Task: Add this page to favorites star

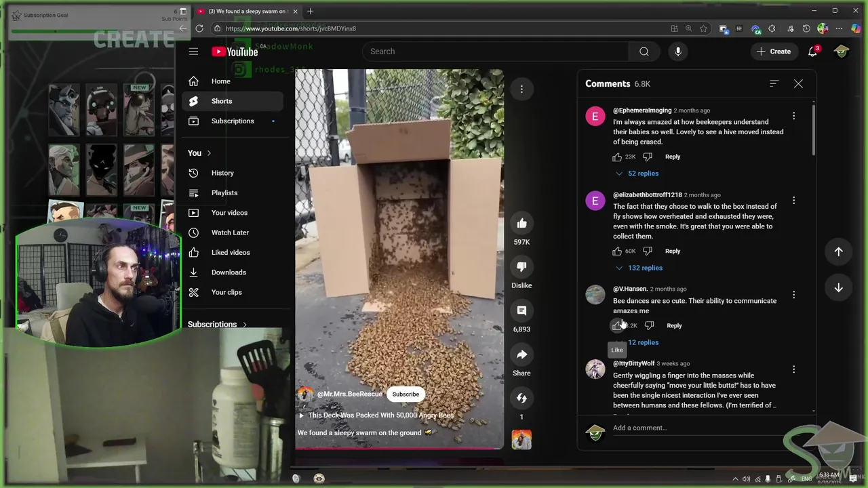Action: (704, 28)
